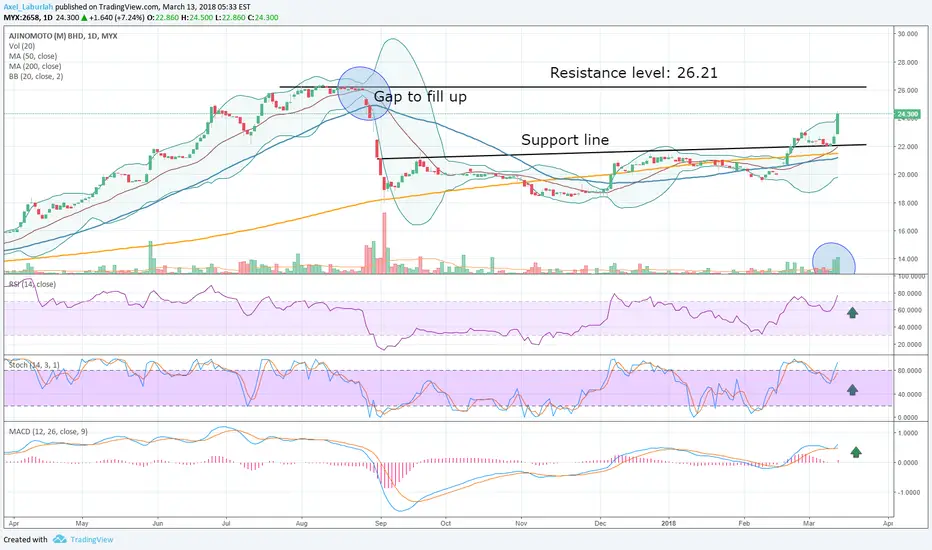Image resolution: width=932 pixels, height=550 pixels.
Task: Click the Stoch (14, 3, 1) pane label
Action: [x=34, y=364]
